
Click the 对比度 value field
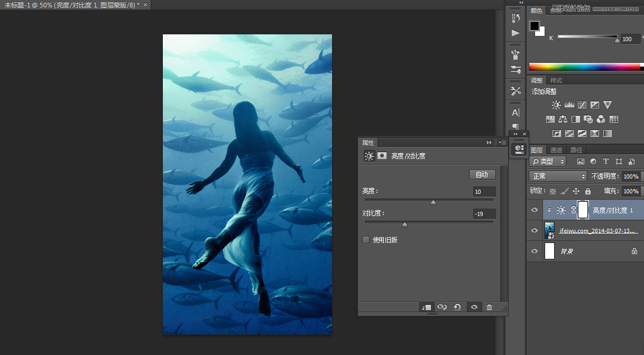[484, 214]
